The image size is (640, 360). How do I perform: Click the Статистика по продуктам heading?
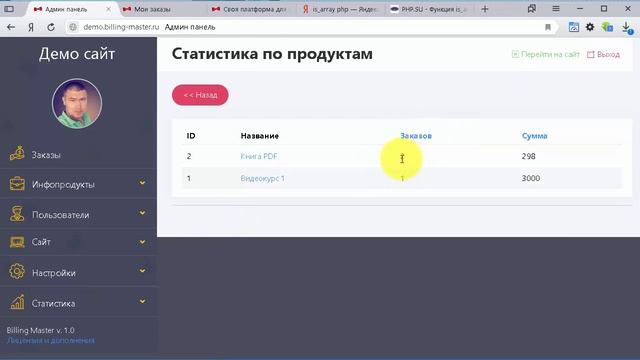click(x=272, y=54)
